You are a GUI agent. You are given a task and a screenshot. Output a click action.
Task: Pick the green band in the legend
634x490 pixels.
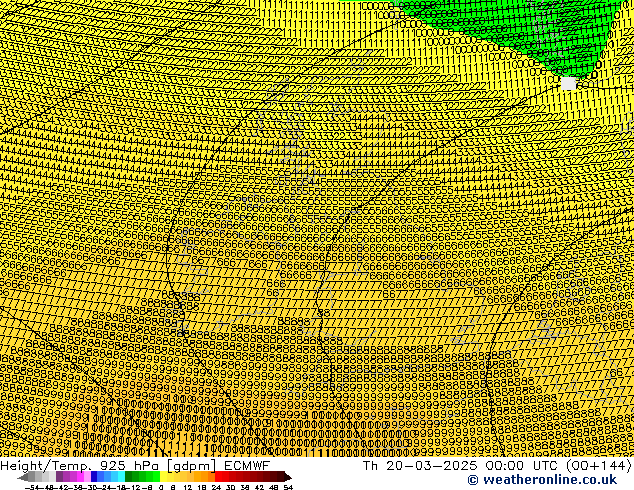pyautogui.click(x=143, y=477)
